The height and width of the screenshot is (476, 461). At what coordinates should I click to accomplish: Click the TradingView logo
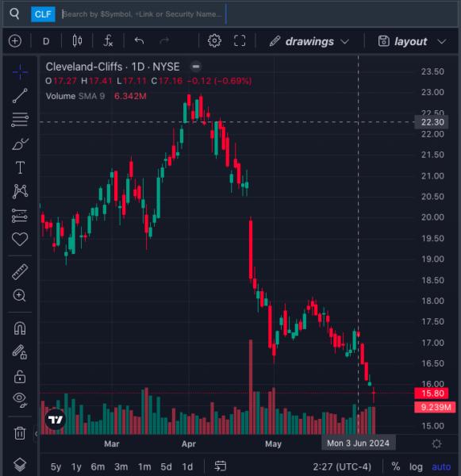pos(56,420)
